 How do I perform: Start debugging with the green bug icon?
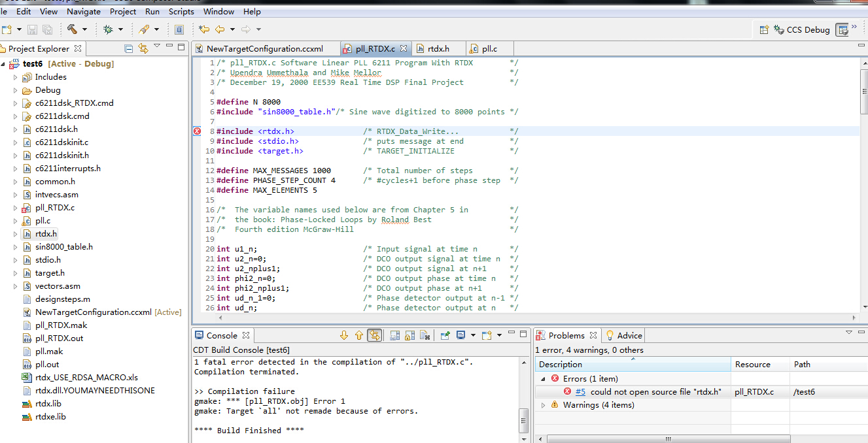point(108,29)
